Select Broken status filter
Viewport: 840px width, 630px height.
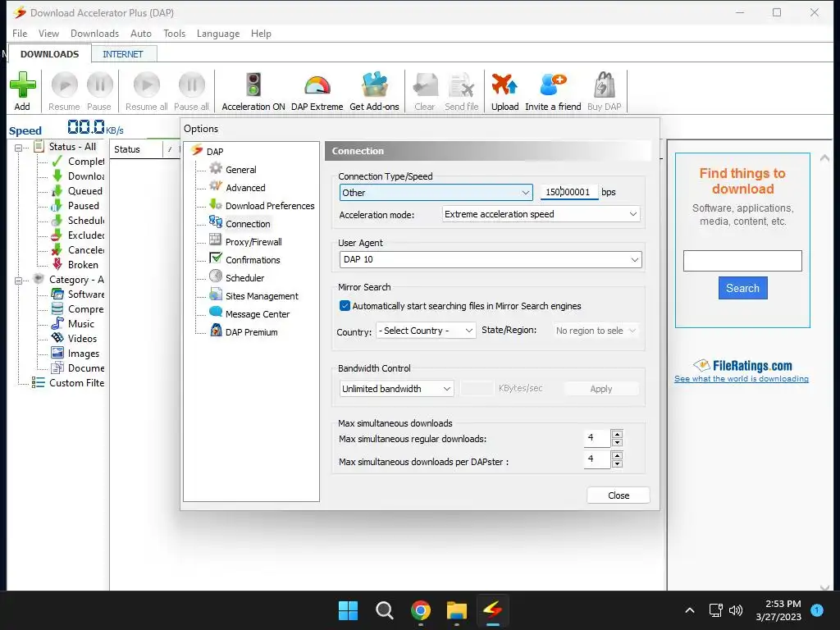[x=83, y=265]
